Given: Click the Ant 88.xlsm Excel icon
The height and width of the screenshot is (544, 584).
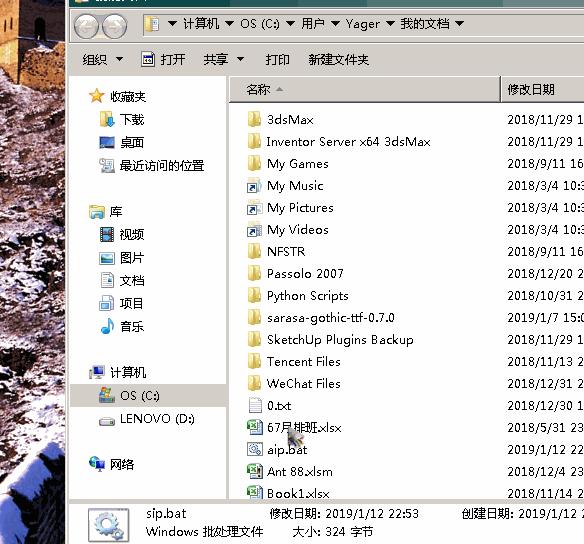Looking at the screenshot, I should click(x=255, y=471).
